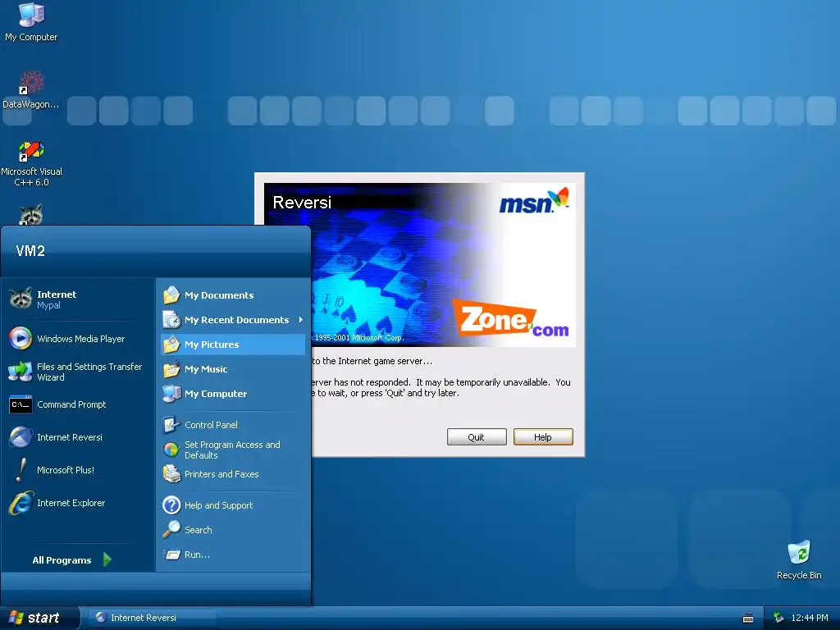Click the network tray icon near the clock

[778, 618]
